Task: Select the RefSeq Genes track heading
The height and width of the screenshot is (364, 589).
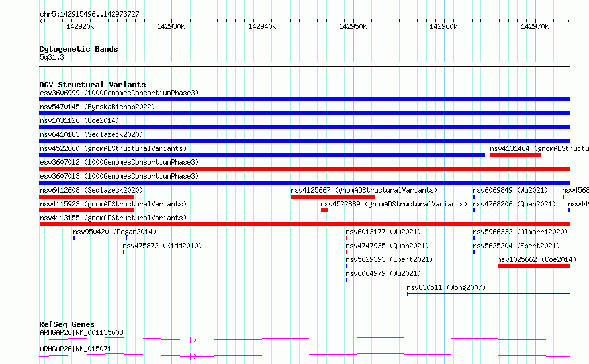Action: click(x=67, y=324)
